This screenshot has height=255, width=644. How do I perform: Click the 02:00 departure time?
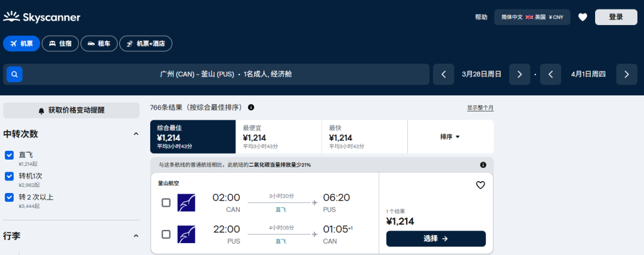tap(227, 198)
